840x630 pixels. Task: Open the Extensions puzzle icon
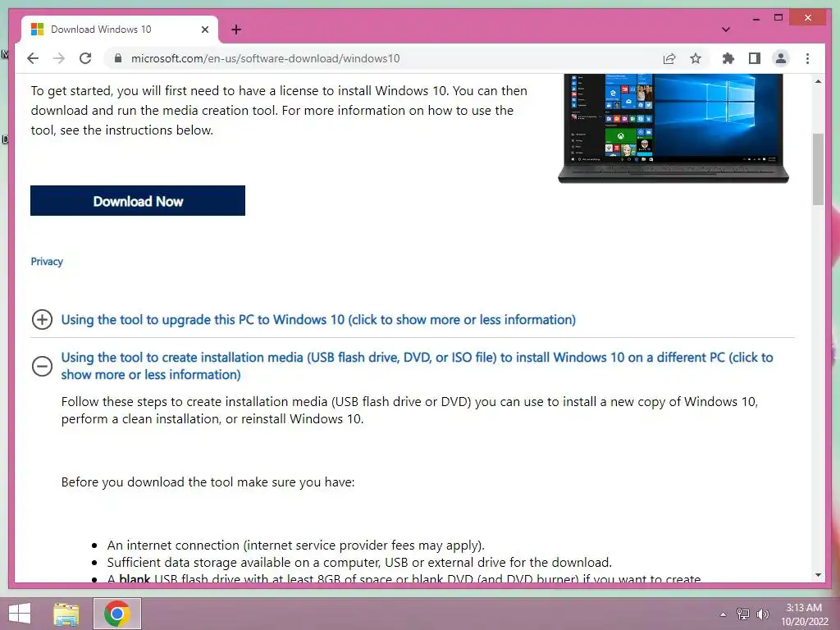[728, 58]
